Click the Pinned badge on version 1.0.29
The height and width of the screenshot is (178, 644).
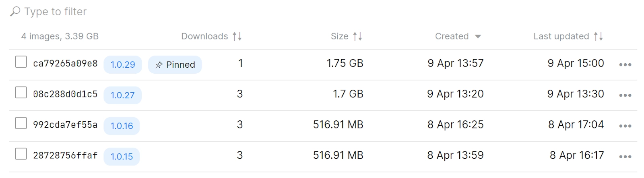pyautogui.click(x=175, y=64)
